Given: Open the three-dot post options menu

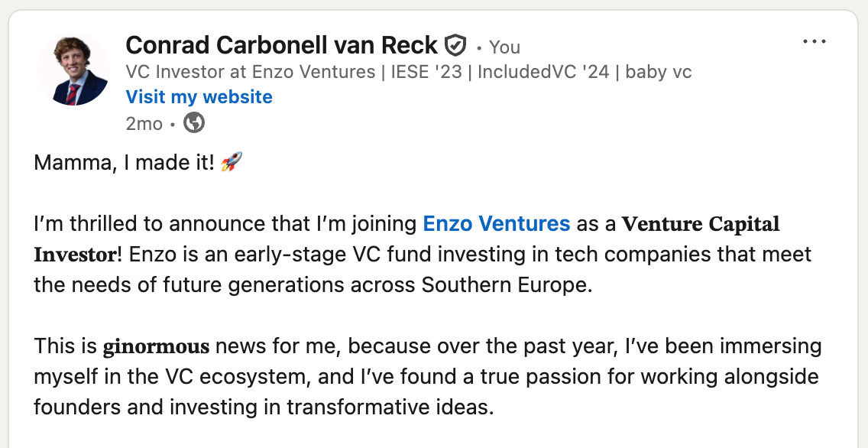Looking at the screenshot, I should (x=814, y=42).
